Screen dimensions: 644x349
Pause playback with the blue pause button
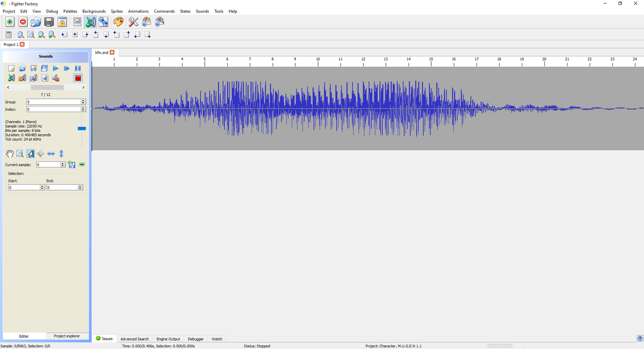click(x=78, y=68)
